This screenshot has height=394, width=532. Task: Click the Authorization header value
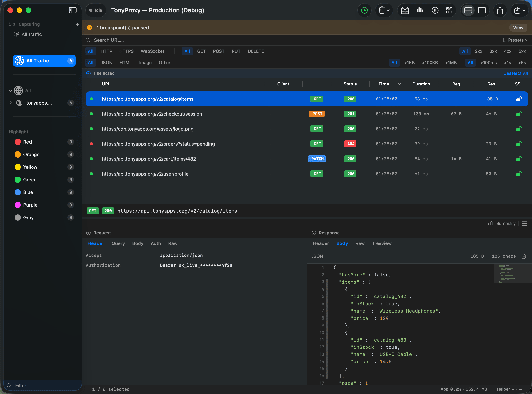pos(196,265)
